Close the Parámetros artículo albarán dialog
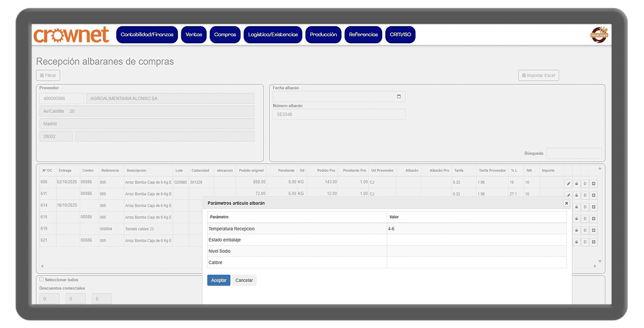644x328 pixels. click(566, 203)
